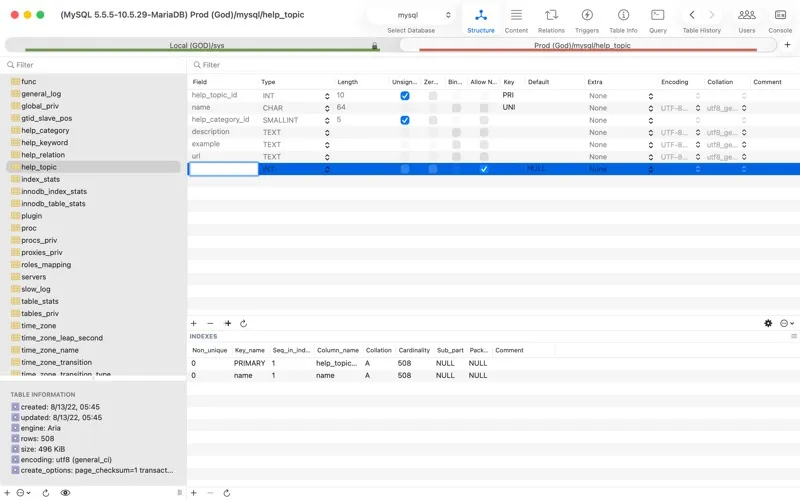
Task: Open the Select Database dropdown
Action: coord(411,15)
